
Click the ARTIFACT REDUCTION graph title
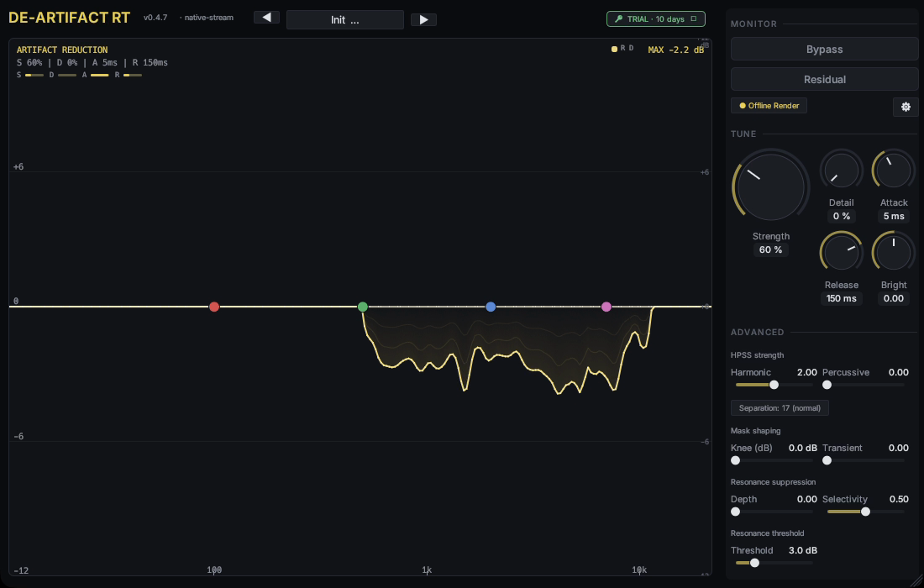(x=62, y=50)
